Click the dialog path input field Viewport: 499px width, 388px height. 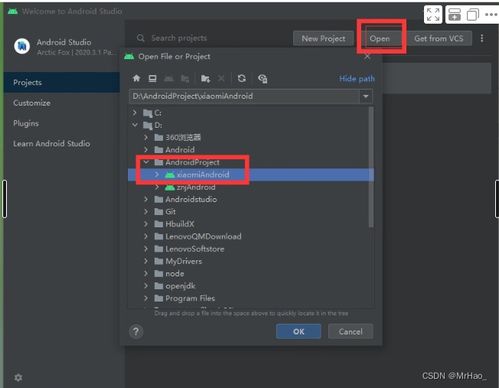pyautogui.click(x=244, y=96)
